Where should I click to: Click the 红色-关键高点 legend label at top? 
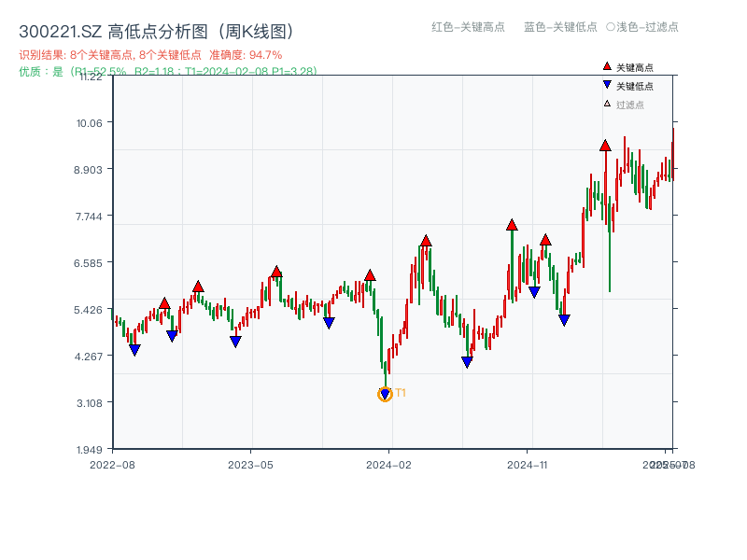[x=468, y=27]
